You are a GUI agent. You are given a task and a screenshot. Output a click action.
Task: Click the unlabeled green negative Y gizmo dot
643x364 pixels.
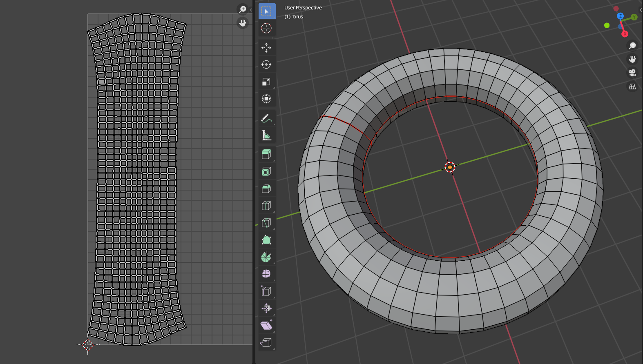(x=607, y=25)
